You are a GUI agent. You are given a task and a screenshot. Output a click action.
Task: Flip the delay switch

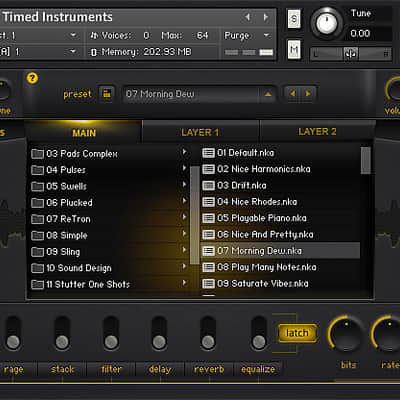coord(159,333)
